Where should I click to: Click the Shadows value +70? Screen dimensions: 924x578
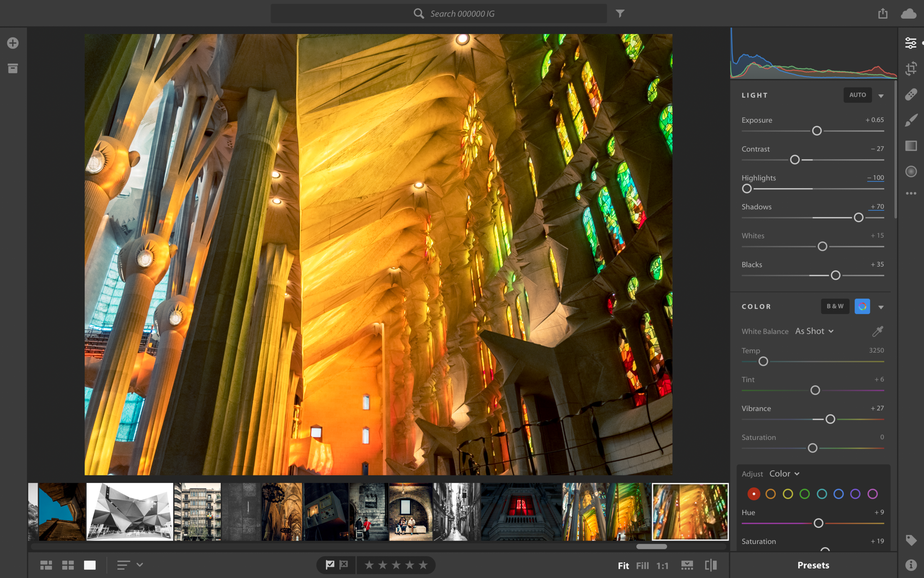click(877, 206)
